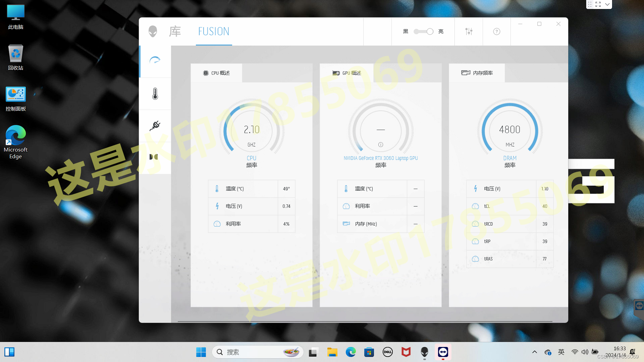The width and height of the screenshot is (644, 362).
Task: Open the thermal monitoring thermometer icon
Action: pyautogui.click(x=155, y=93)
